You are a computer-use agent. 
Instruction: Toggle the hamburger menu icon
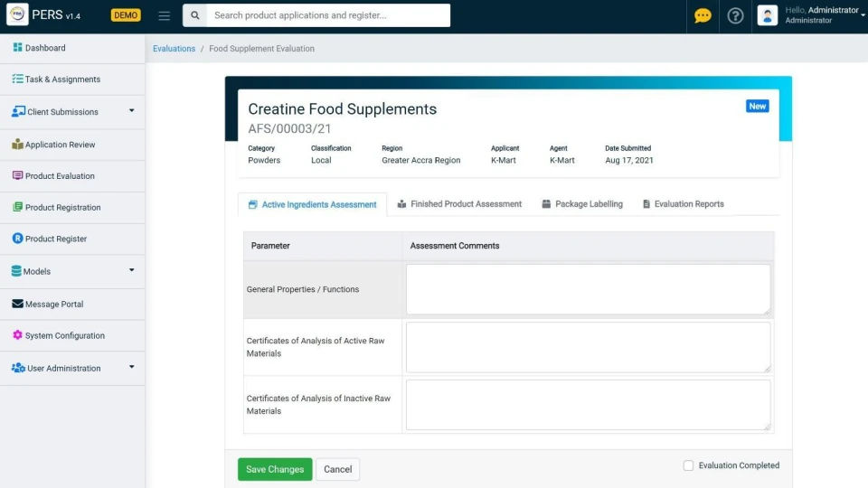pos(164,15)
